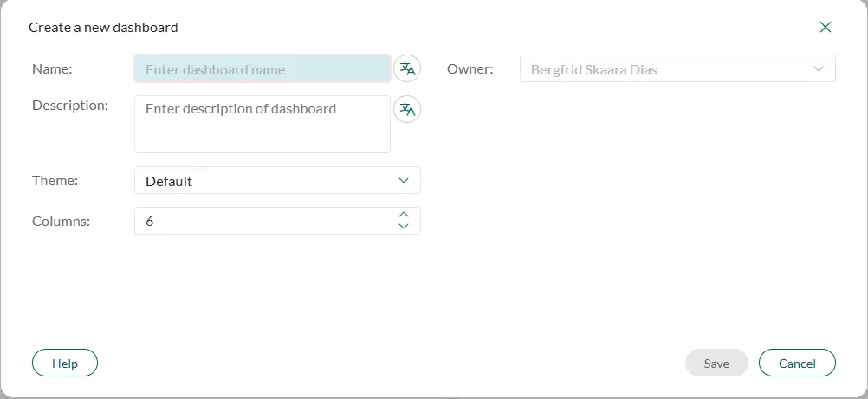Click the Owner: field label
The width and height of the screenshot is (868, 399).
pos(470,69)
